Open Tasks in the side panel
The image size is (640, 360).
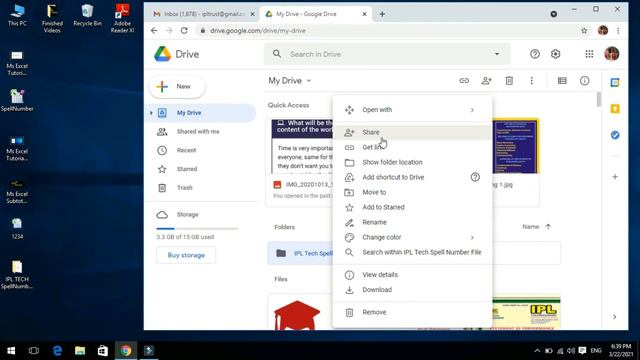615,135
